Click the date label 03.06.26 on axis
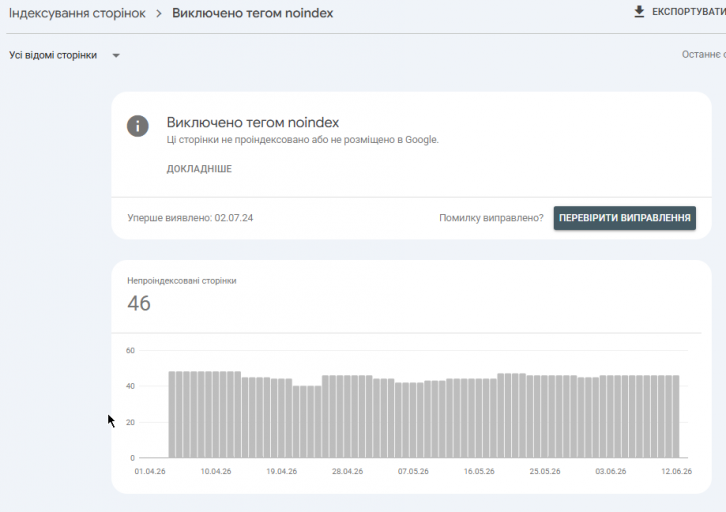This screenshot has width=726, height=512. coord(611,471)
